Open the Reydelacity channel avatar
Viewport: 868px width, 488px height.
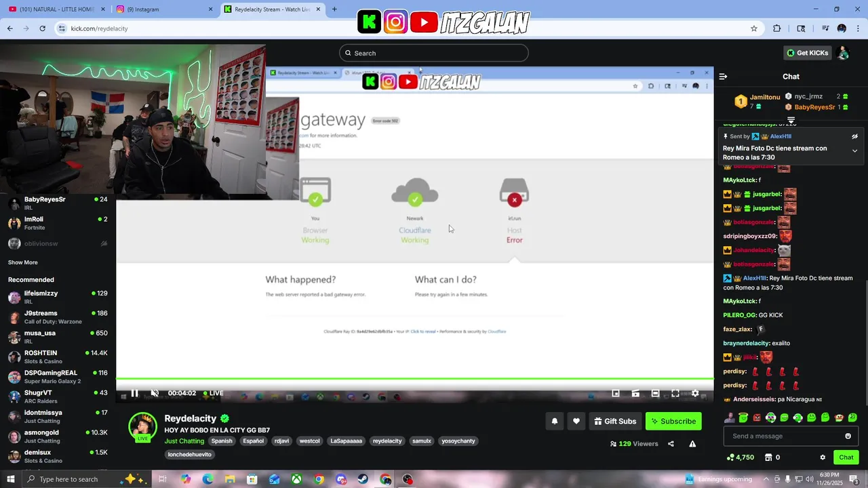[142, 426]
